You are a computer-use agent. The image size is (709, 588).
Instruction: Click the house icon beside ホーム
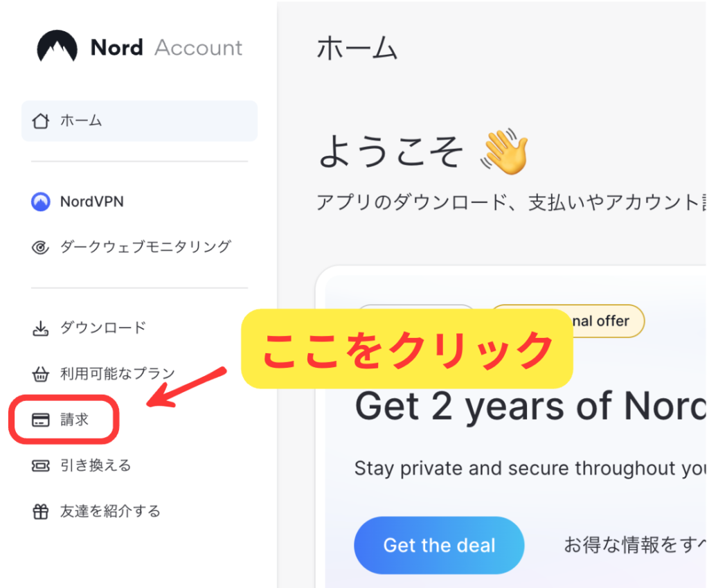point(42,121)
